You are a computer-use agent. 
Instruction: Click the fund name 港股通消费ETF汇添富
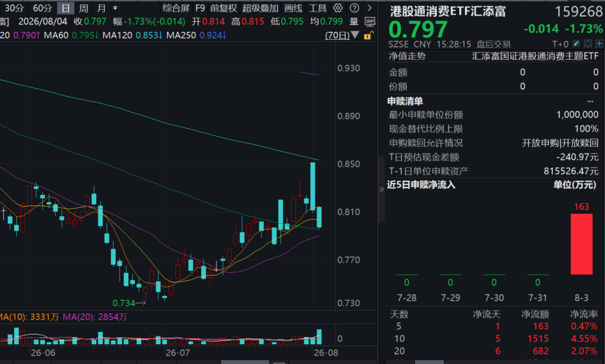(x=448, y=12)
